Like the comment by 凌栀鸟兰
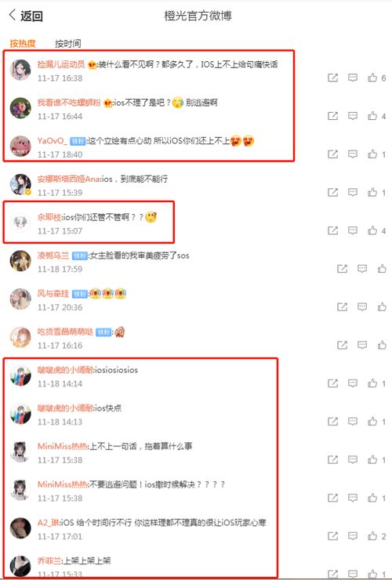This screenshot has height=580, width=392. [x=382, y=269]
